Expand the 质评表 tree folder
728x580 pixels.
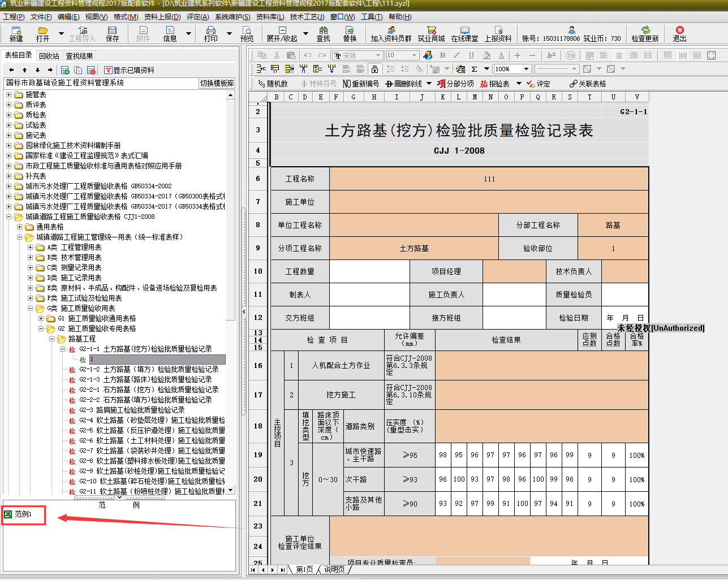point(8,105)
